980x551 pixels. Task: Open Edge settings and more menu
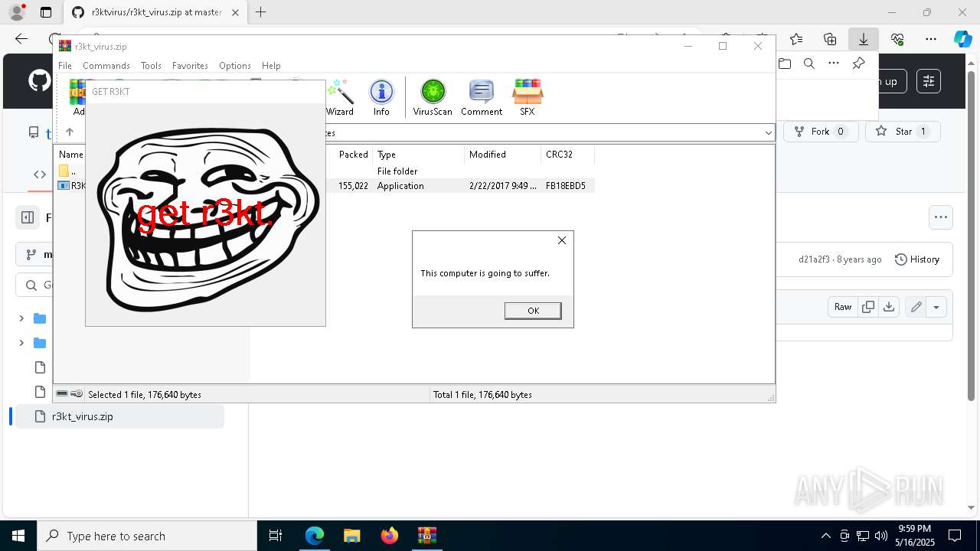(x=931, y=39)
